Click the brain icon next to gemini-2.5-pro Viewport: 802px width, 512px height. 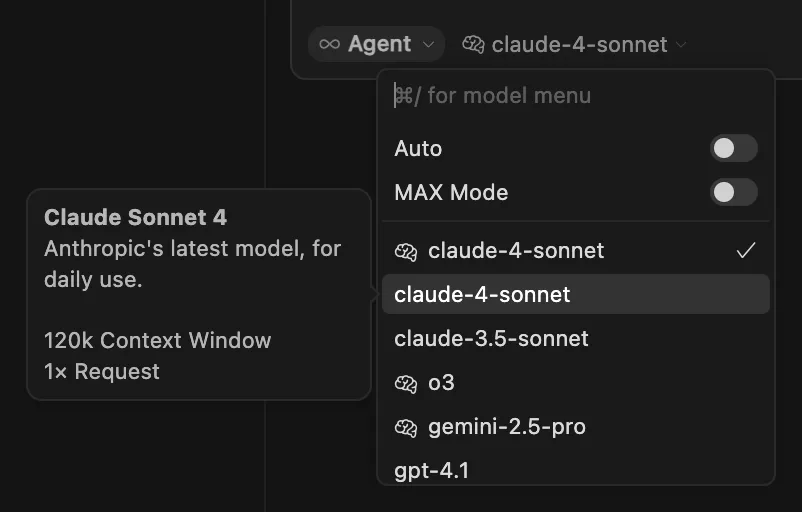pyautogui.click(x=406, y=427)
